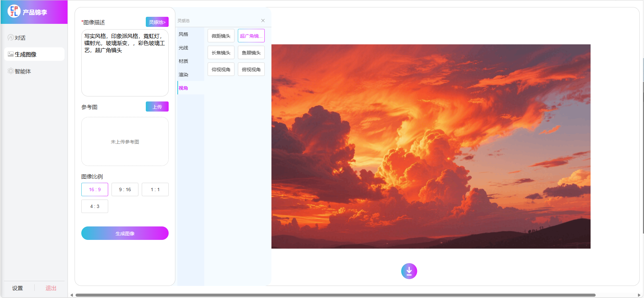Click the picture icon beside 生成图像
Viewport: 644px width, 298px height.
click(x=11, y=54)
